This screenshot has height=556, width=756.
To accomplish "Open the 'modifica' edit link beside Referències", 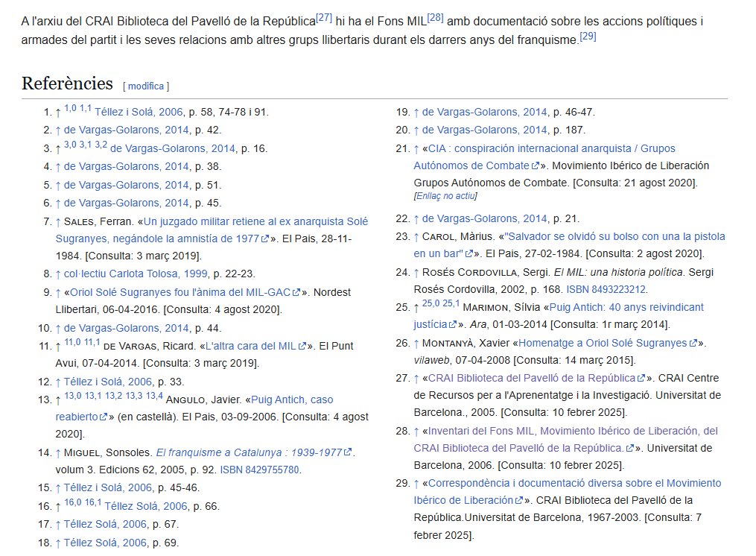I will click(x=146, y=86).
